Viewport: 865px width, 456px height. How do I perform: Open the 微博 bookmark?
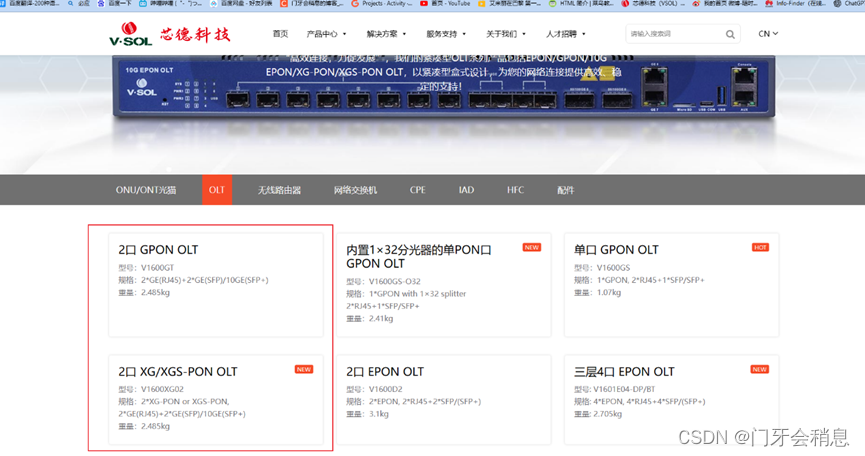coord(724,3)
